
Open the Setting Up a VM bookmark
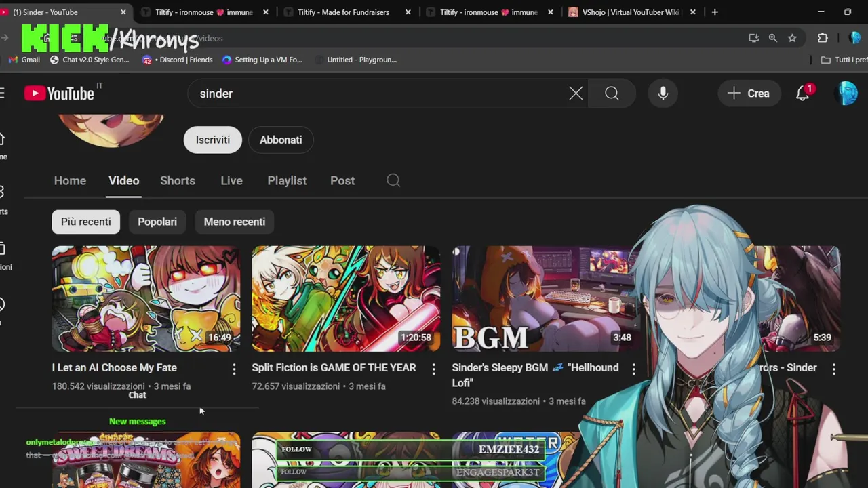coord(262,60)
